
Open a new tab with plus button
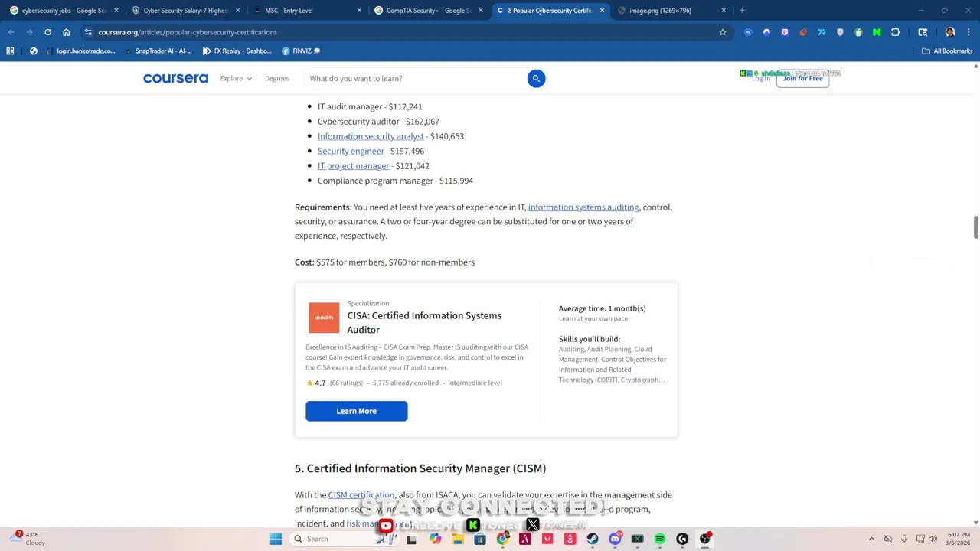tap(741, 11)
